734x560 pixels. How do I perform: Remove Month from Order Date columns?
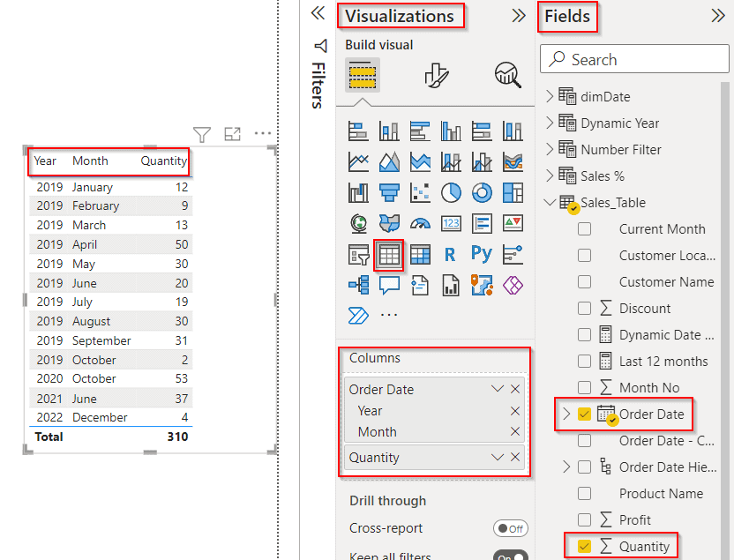click(x=515, y=431)
